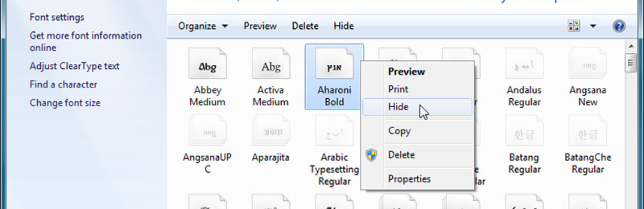Open the Abbey Medium font icon

coord(207,64)
